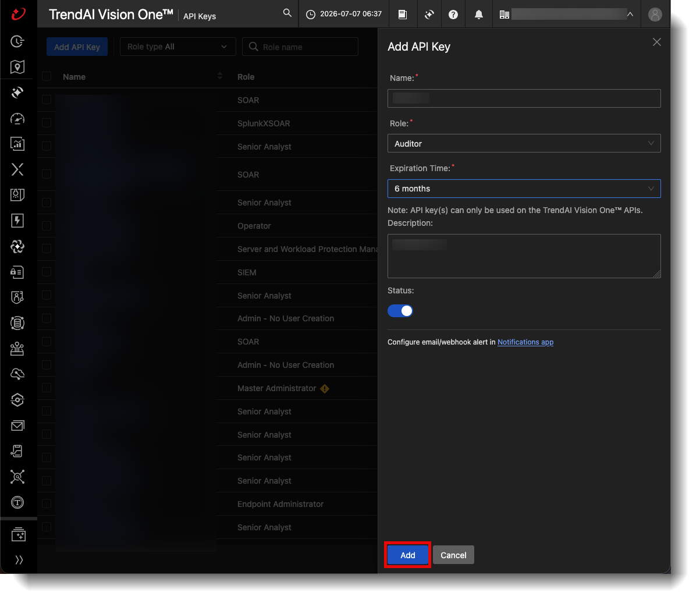Click the user avatar icon

pyautogui.click(x=655, y=14)
